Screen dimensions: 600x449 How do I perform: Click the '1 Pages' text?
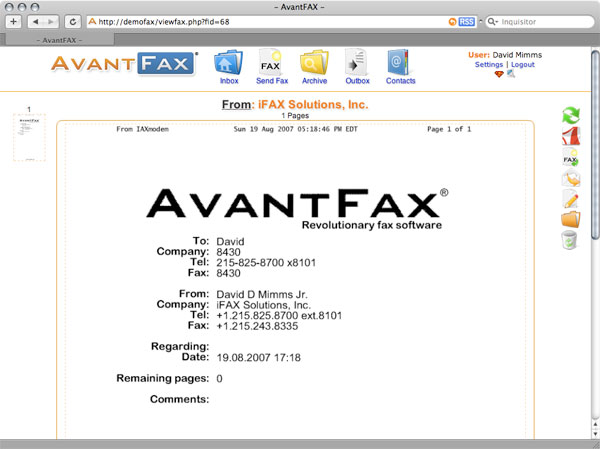295,116
